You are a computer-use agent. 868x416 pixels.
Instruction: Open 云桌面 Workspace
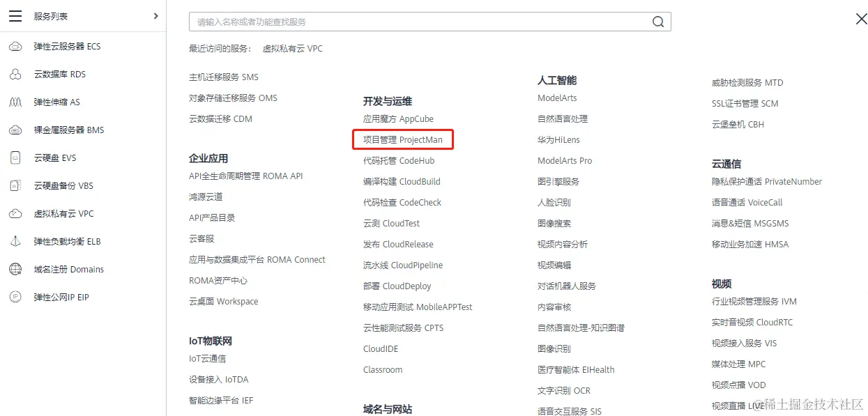[223, 302]
